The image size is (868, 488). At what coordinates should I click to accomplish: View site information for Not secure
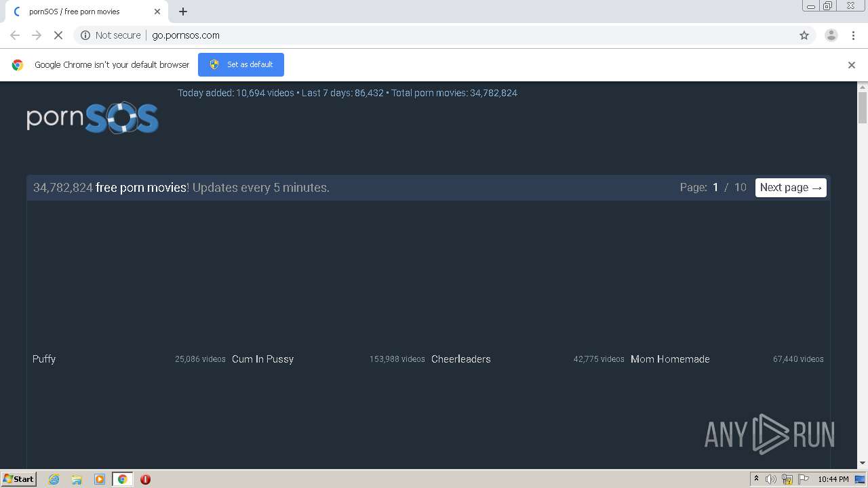coord(111,35)
